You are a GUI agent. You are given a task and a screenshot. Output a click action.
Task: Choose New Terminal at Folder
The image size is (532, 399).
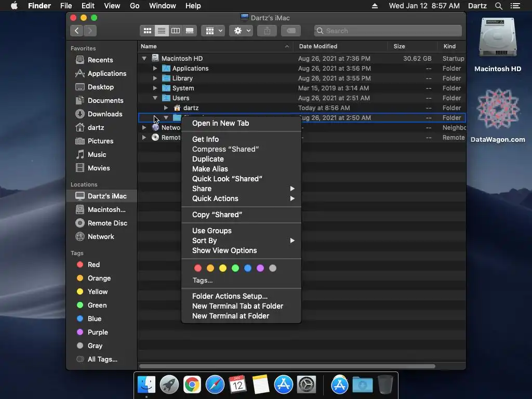[241, 316]
